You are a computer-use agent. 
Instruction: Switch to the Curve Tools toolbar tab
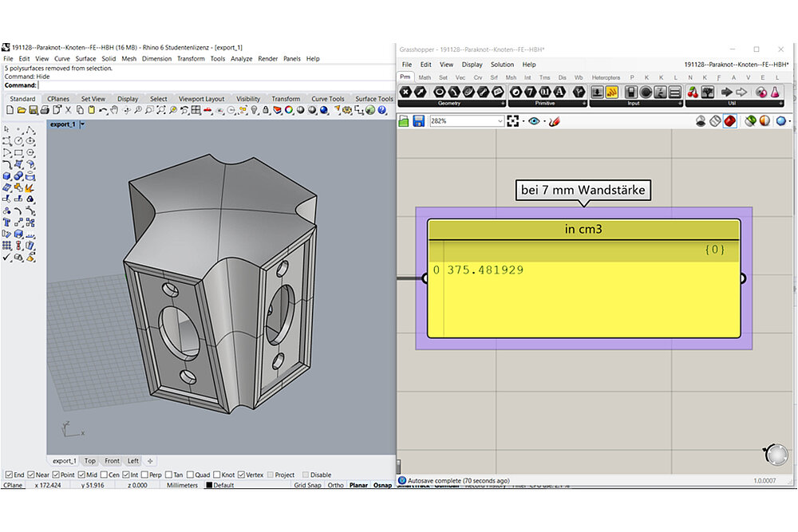[327, 99]
